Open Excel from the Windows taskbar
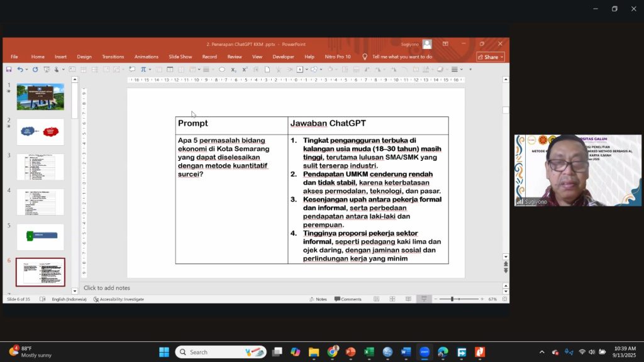Viewport: 644px width, 362px height. click(x=369, y=352)
